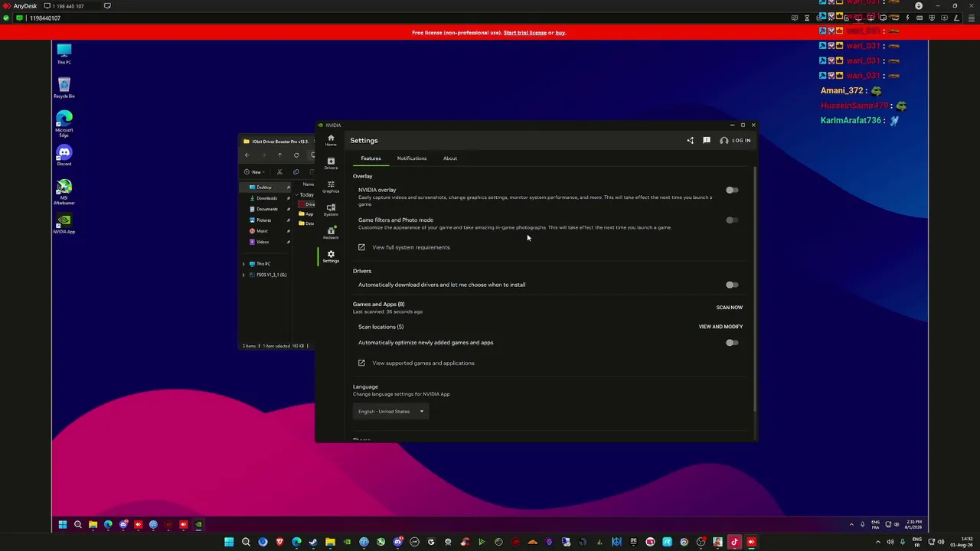Image resolution: width=980 pixels, height=551 pixels.
Task: Click the external-link icon beside system requirements
Action: (x=361, y=247)
